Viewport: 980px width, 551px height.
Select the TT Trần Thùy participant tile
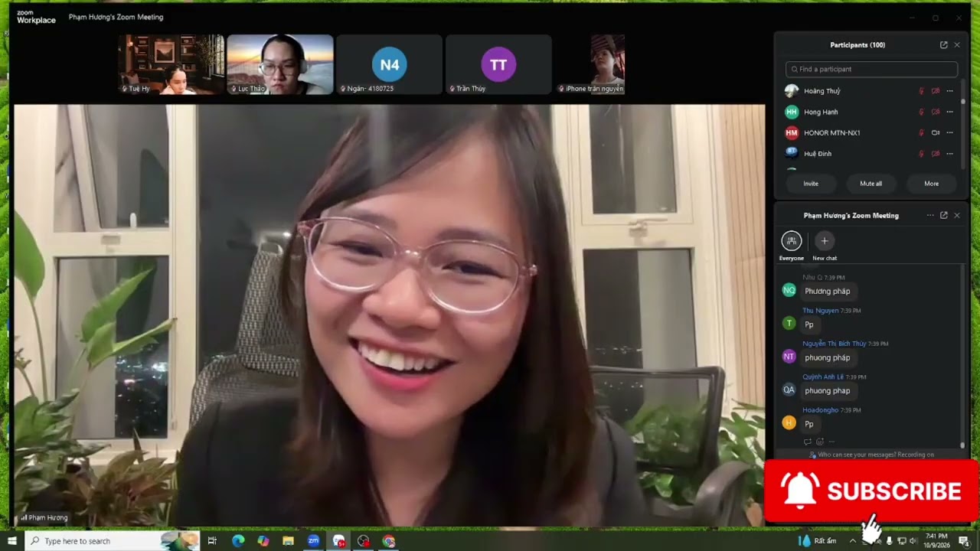(x=498, y=64)
